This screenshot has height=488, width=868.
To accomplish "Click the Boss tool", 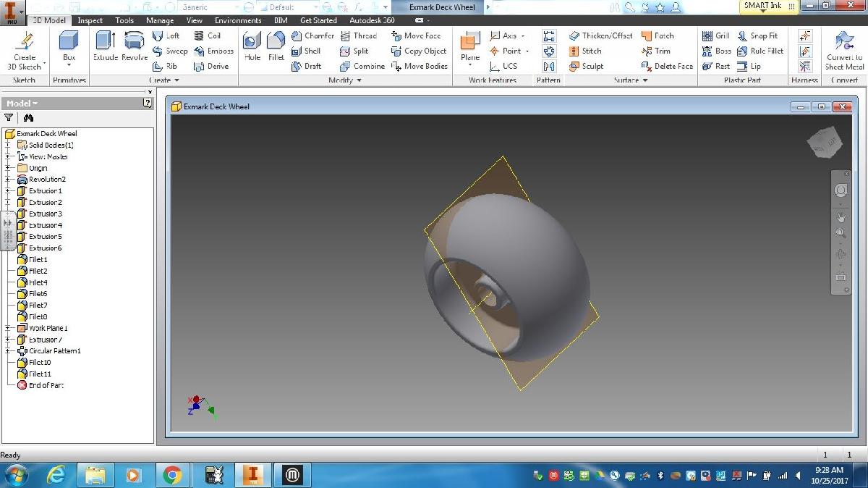I will [717, 51].
